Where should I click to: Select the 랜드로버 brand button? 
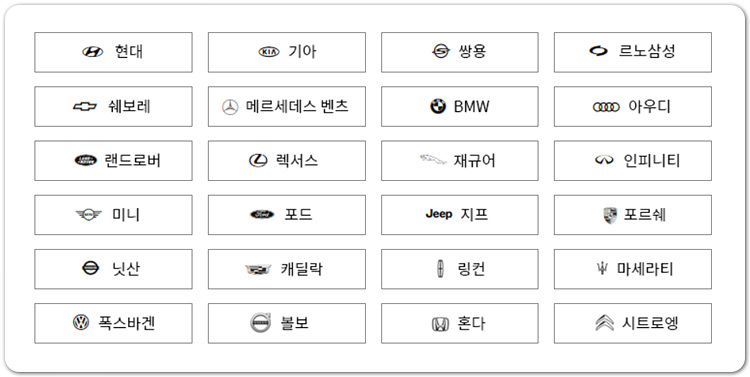point(113,160)
